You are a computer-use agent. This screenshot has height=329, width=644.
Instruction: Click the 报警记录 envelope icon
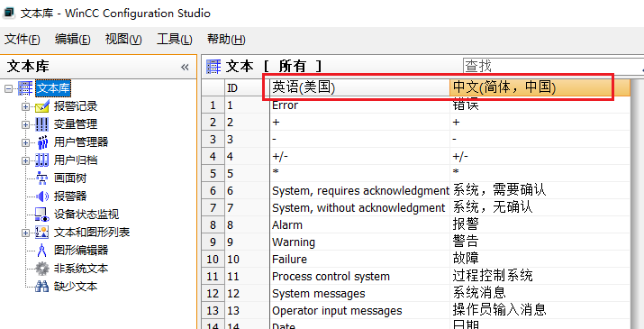pos(42,106)
